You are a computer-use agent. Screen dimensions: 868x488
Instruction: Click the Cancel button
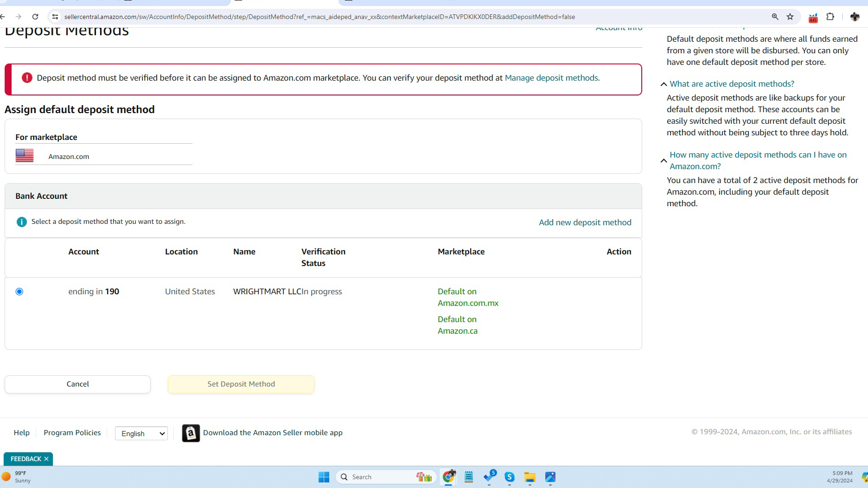tap(77, 384)
